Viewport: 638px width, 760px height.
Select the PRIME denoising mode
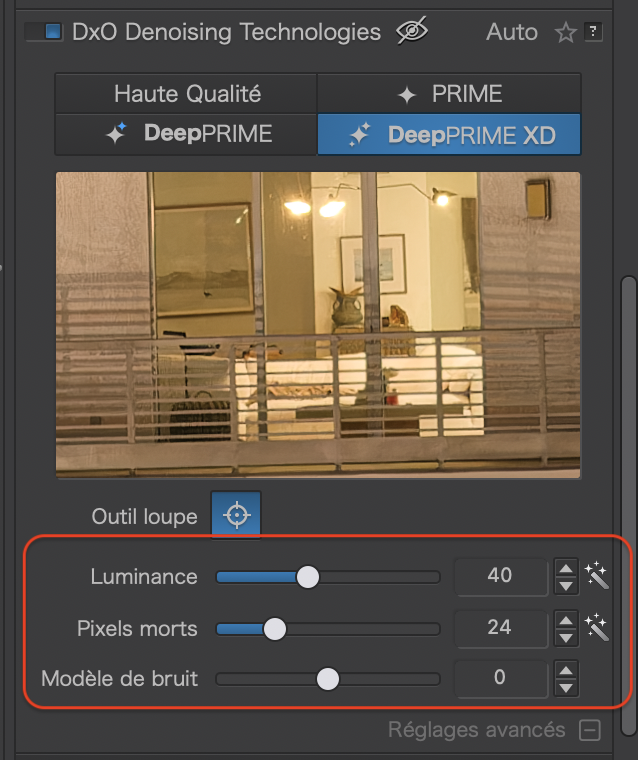tap(449, 94)
